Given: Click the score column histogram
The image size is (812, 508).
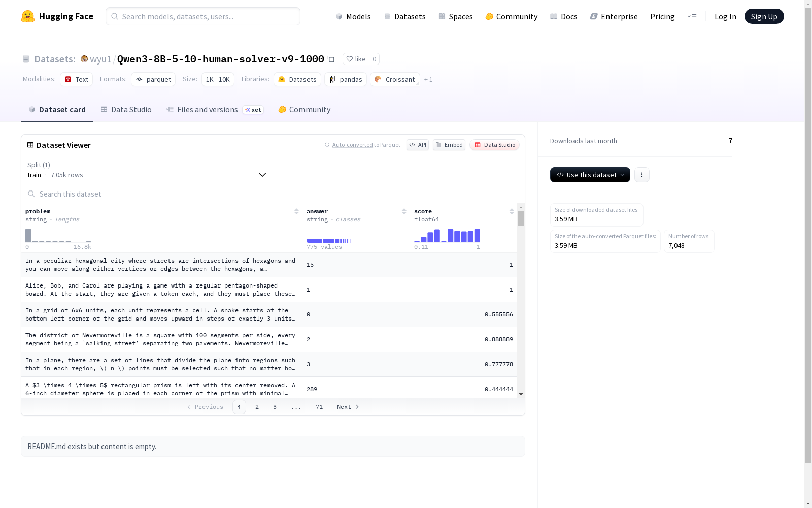Looking at the screenshot, I should [447, 235].
